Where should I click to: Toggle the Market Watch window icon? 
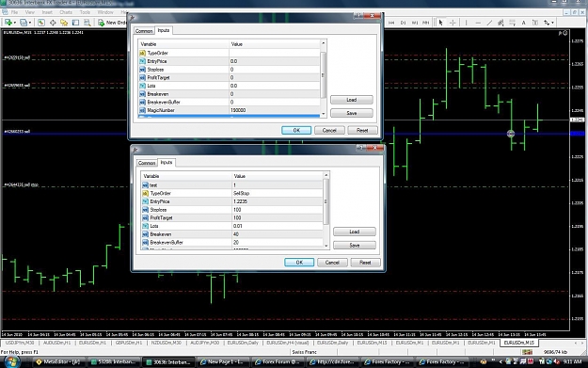click(x=41, y=23)
